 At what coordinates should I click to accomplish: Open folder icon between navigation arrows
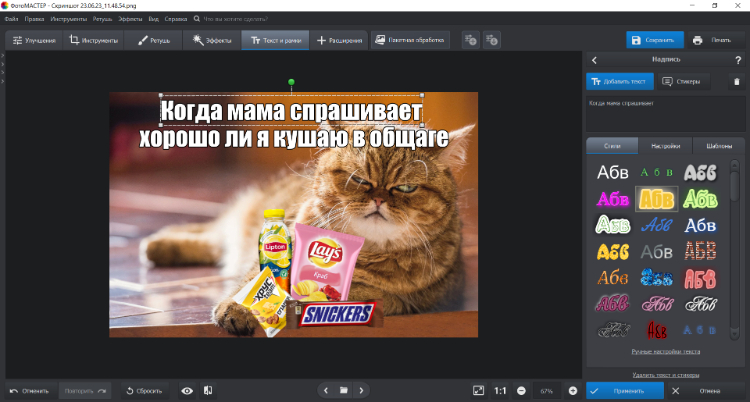click(x=343, y=391)
